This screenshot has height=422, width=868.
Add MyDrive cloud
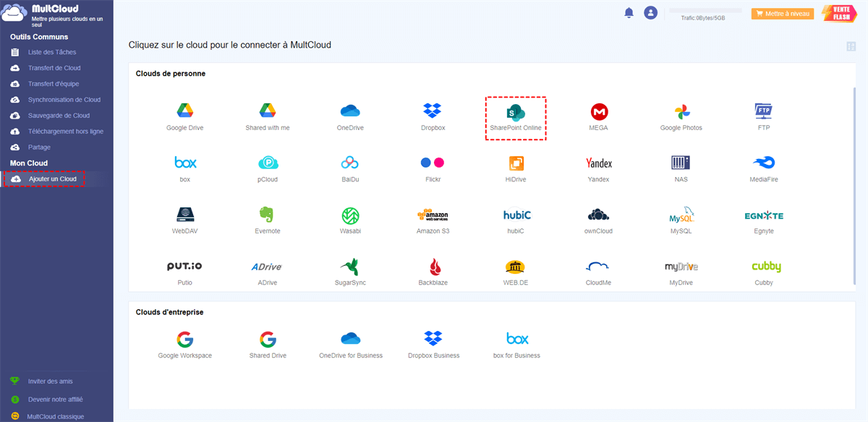point(681,273)
